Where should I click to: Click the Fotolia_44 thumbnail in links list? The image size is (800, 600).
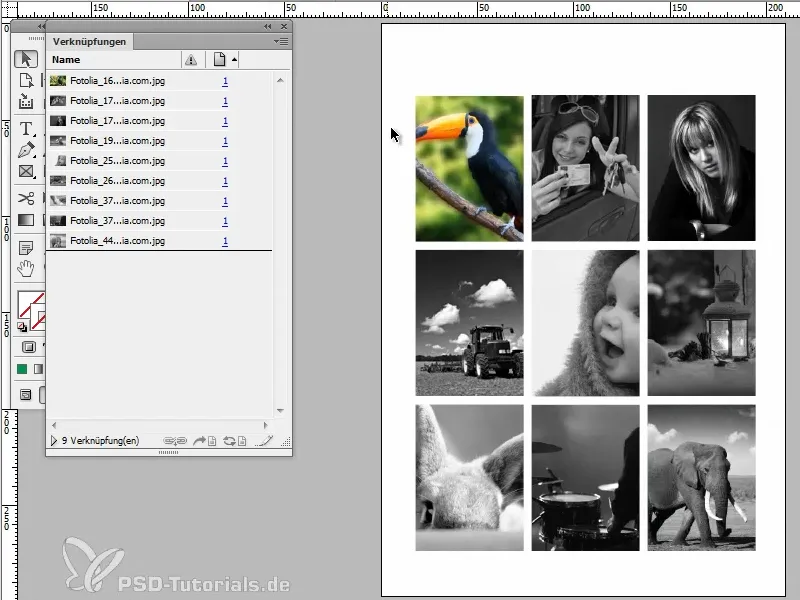click(x=58, y=241)
